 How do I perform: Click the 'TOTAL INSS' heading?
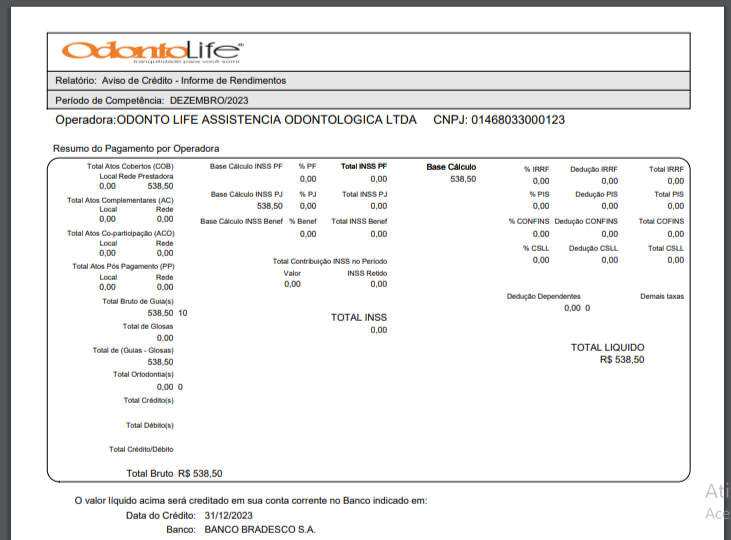[x=359, y=318]
